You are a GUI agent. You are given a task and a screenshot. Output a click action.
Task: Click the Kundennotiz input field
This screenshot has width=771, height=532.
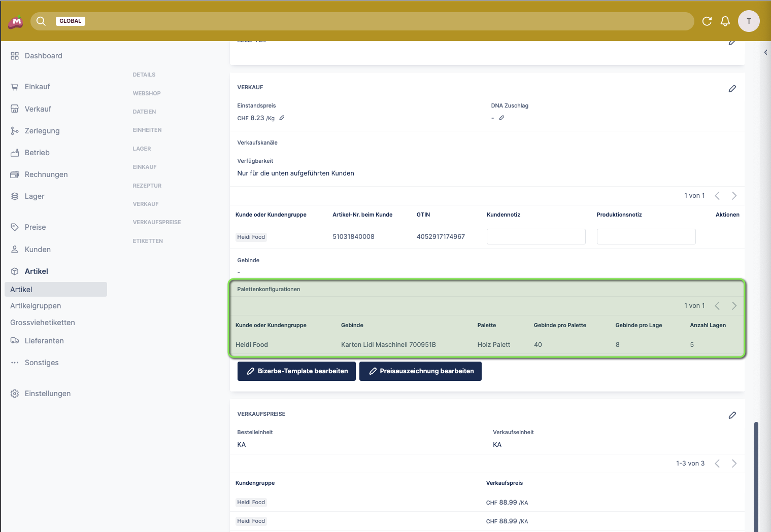click(x=536, y=237)
